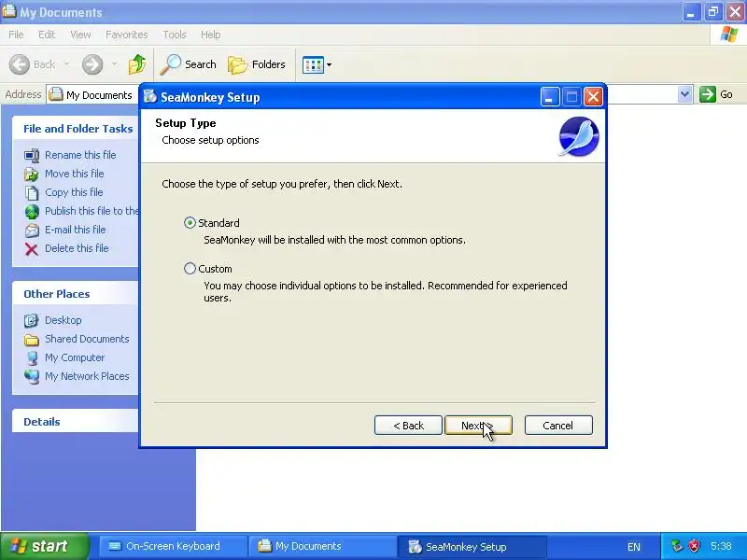
Task: Click Move this file task
Action: (x=75, y=174)
